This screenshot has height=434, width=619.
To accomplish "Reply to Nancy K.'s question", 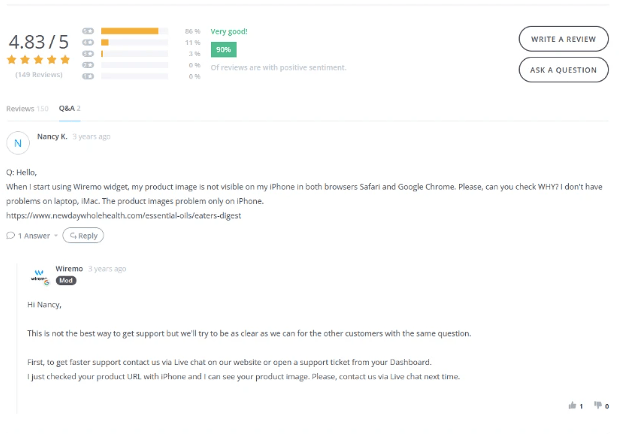I will [x=83, y=235].
